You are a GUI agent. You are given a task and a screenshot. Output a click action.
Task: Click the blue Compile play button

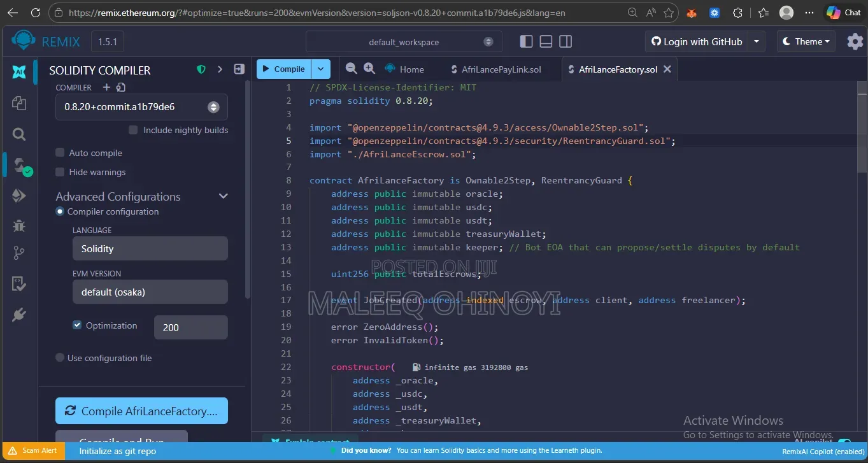click(x=285, y=69)
